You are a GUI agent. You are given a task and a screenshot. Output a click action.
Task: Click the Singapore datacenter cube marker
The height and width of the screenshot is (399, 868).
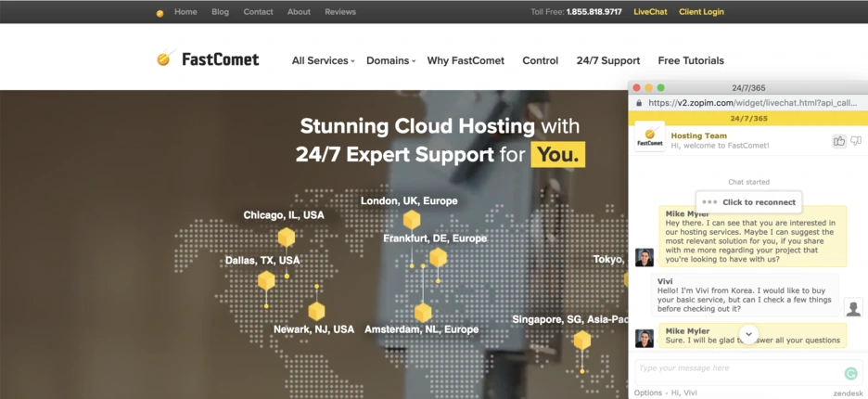581,341
